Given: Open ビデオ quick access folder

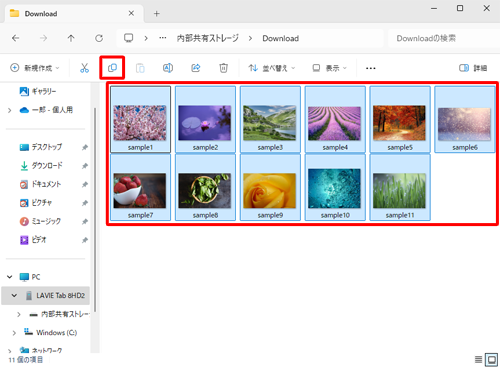Looking at the screenshot, I should pos(33,240).
